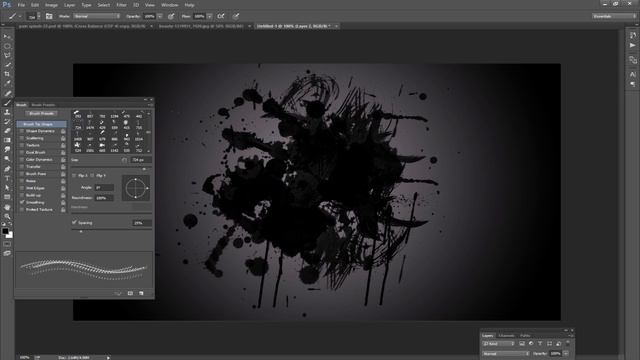Click the brush Angle input field
The width and height of the screenshot is (640, 360).
click(x=104, y=187)
